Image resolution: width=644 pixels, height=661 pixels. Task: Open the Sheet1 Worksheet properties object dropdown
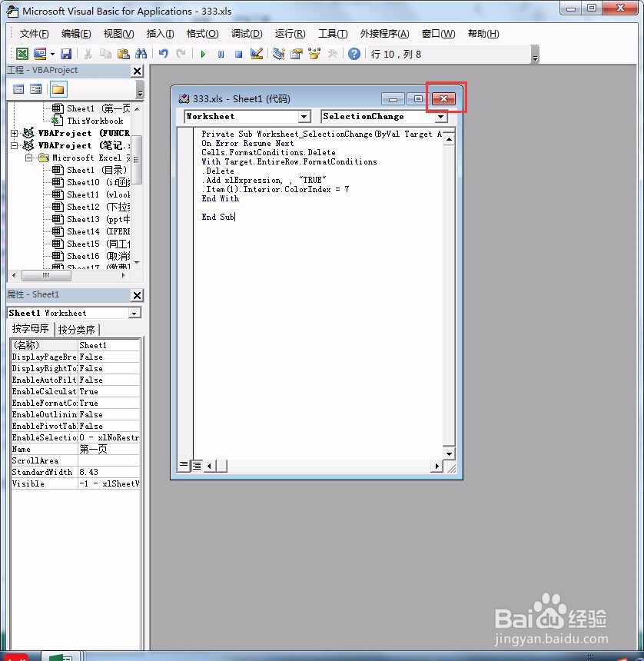pos(134,314)
